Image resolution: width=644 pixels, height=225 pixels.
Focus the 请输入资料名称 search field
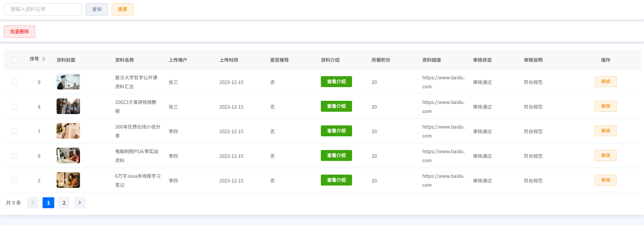tap(43, 9)
